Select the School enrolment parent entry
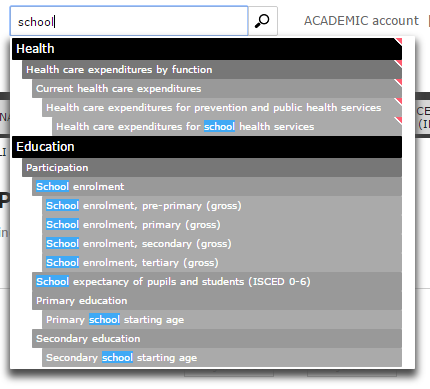Screen dimensions: 430x389 [217, 187]
